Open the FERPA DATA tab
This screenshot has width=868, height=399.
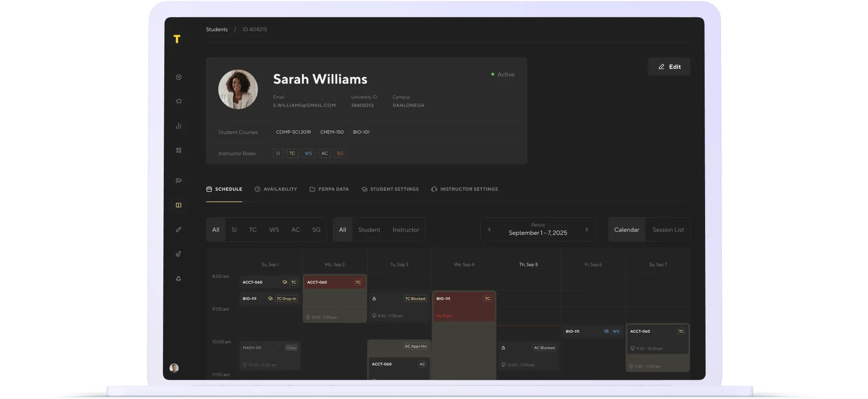click(329, 189)
